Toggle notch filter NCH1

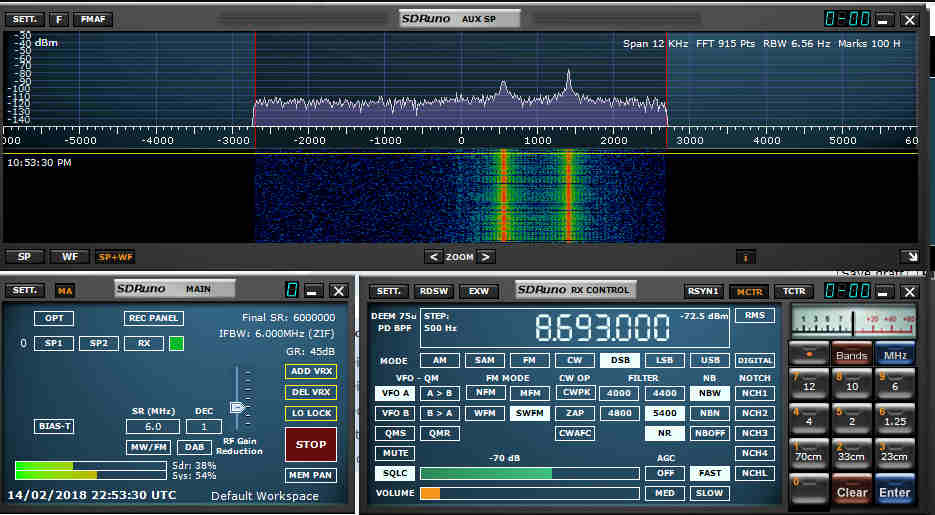(755, 393)
